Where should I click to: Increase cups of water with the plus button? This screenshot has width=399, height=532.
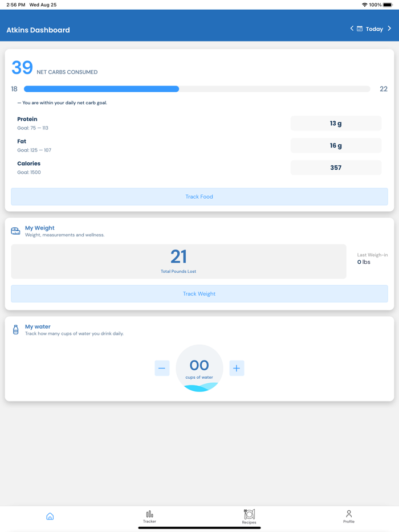coord(237,368)
